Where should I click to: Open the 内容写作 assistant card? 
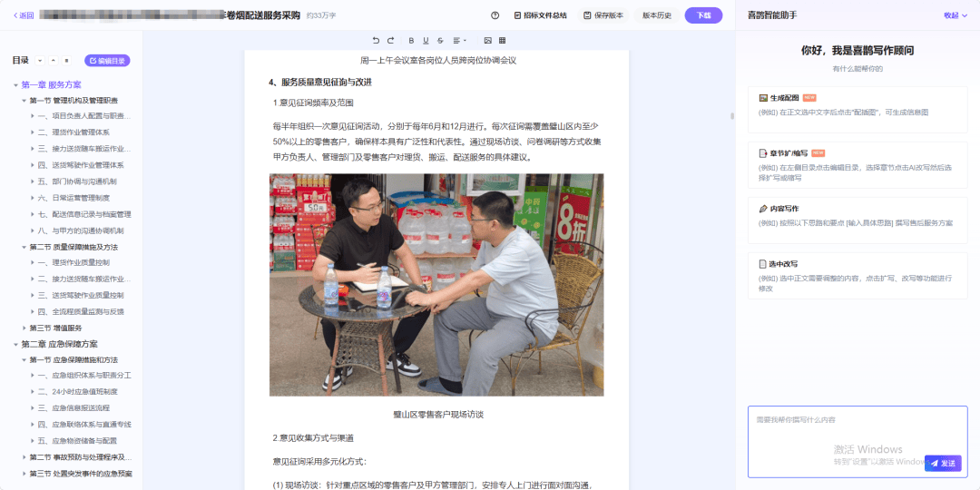[x=857, y=220]
